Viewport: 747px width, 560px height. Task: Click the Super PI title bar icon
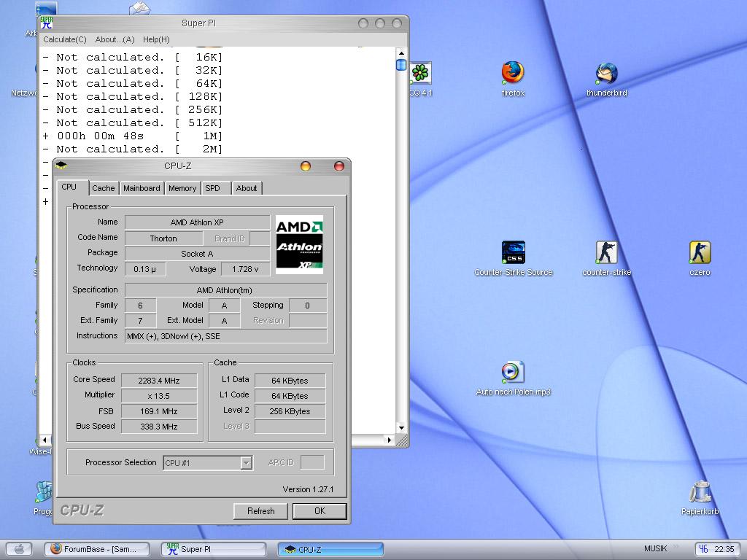tap(46, 23)
